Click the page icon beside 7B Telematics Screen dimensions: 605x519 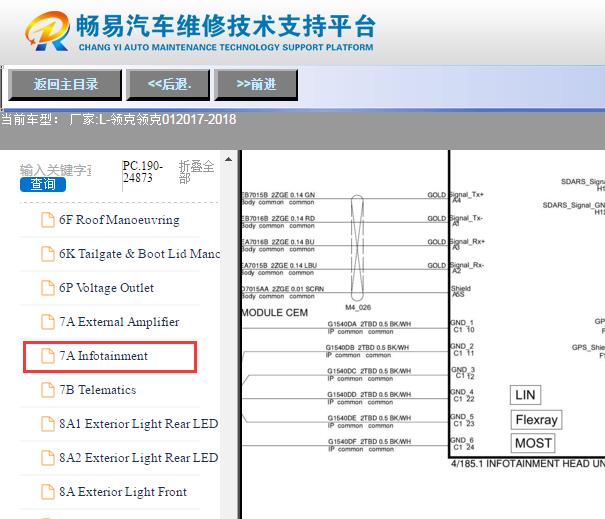click(x=48, y=390)
